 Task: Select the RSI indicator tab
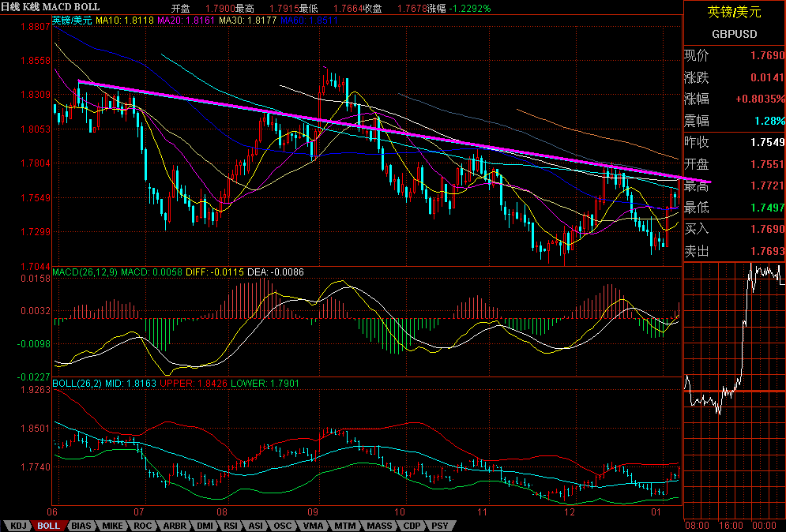coord(231,526)
